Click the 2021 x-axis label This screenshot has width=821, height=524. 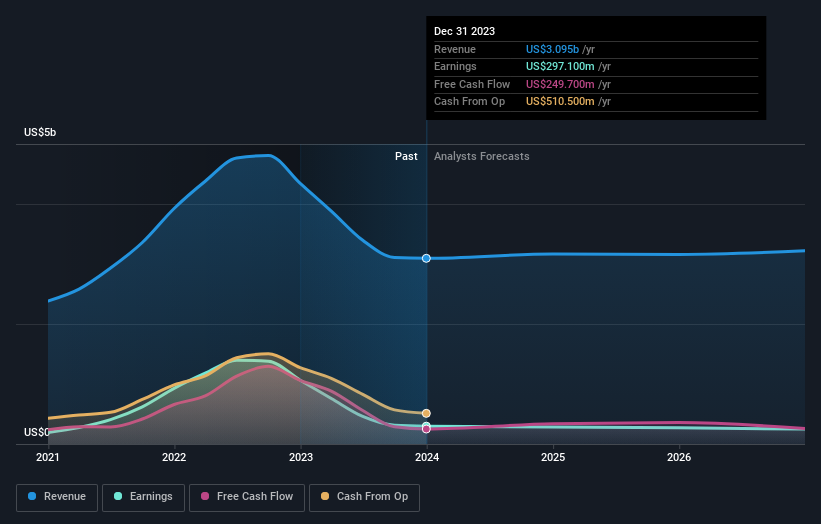pos(48,457)
